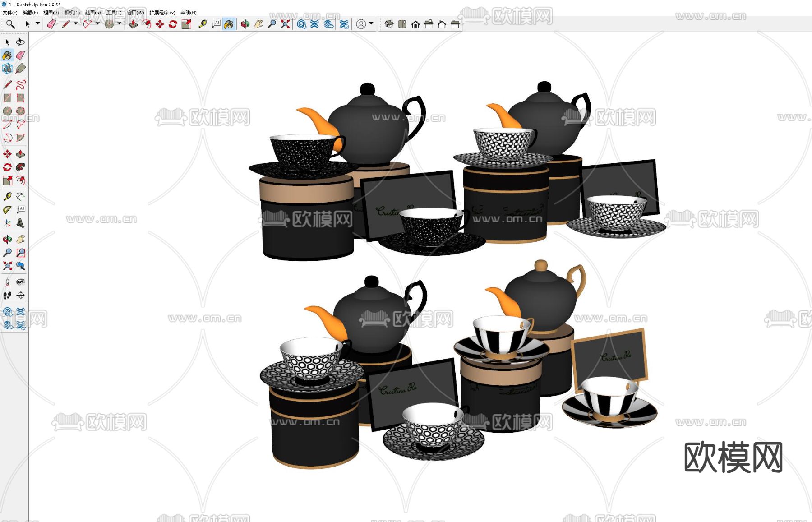Screen dimensions: 812x522
Task: Pick the Select arrow in the top toolbar
Action: point(28,24)
